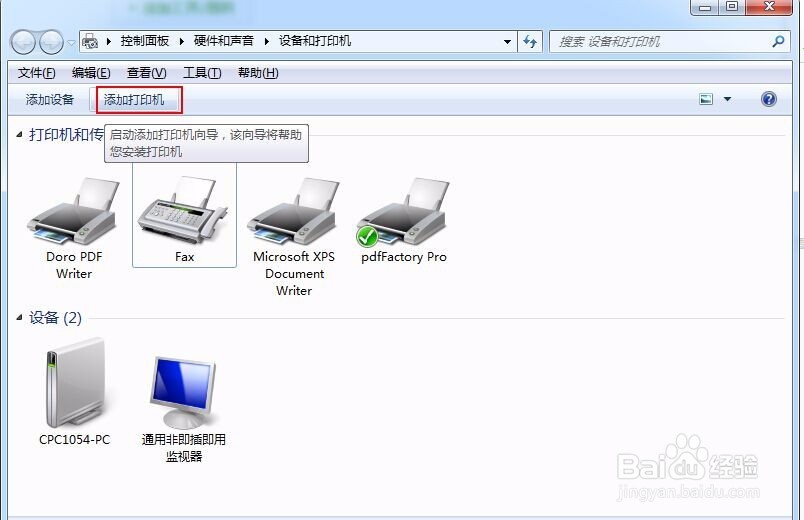
Task: Click the Forward navigation arrow
Action: (x=51, y=43)
